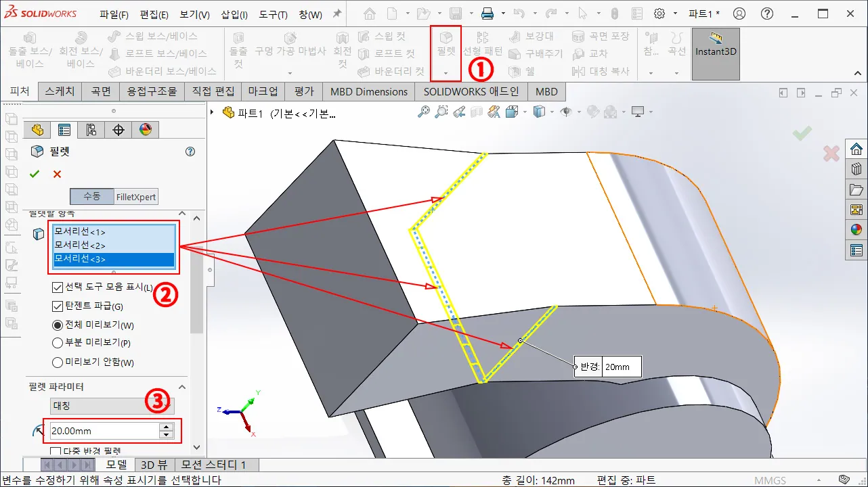Open the ConfigurationManager tab icon
Viewport: 868px width, 487px height.
click(91, 130)
